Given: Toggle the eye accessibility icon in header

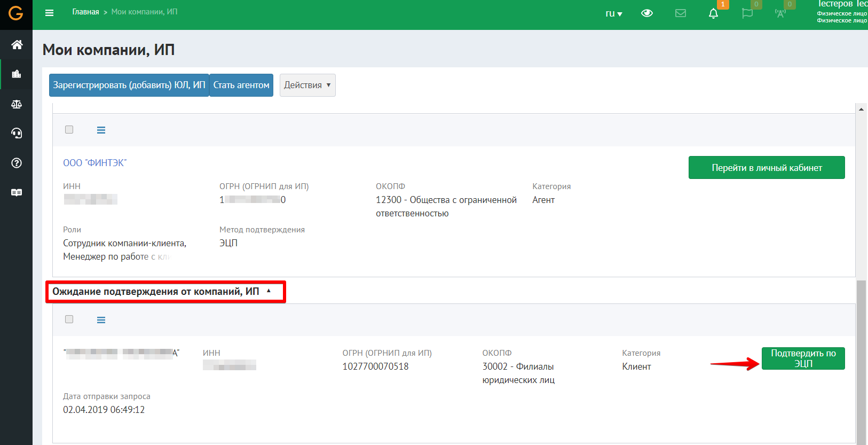Looking at the screenshot, I should [647, 13].
